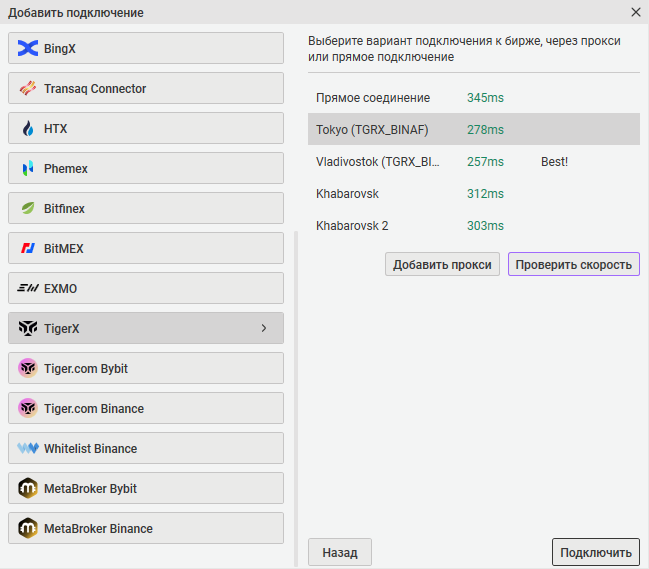Viewport: 649px width, 569px height.
Task: Select the Tiger.com Binance connection
Action: (146, 408)
